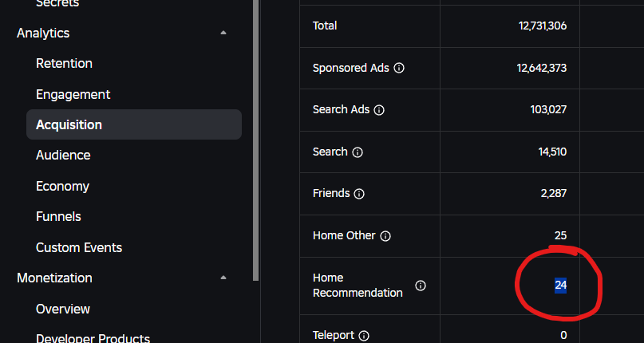
Task: Open the Economy analytics page
Action: [x=62, y=186]
